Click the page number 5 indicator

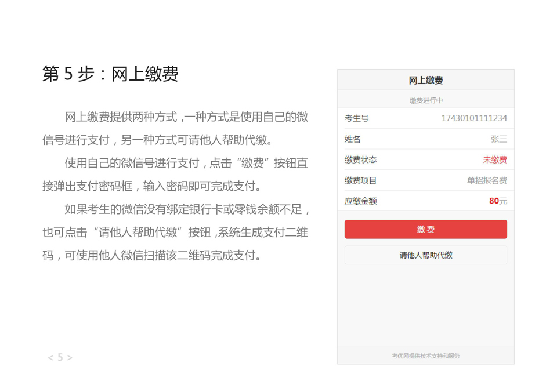pos(60,358)
